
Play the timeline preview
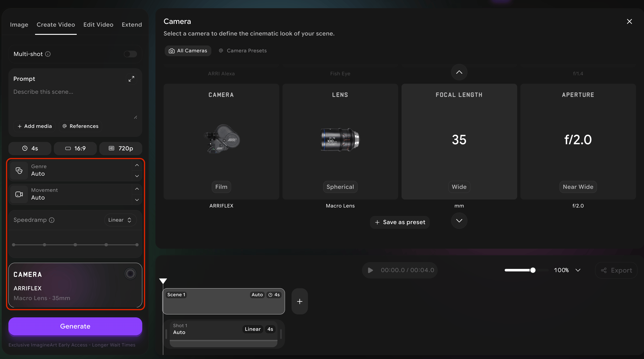point(370,270)
